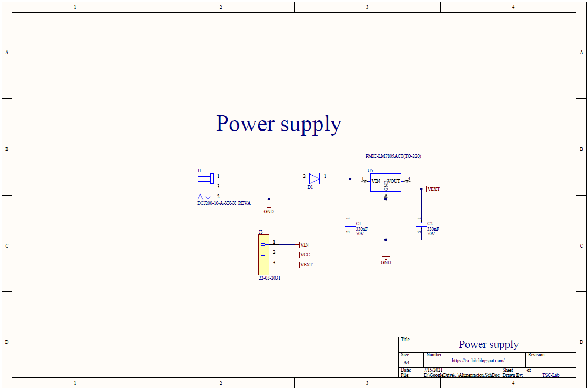The width and height of the screenshot is (588, 390).
Task: Select the large blue "Power supply" heading text
Action: [x=279, y=124]
